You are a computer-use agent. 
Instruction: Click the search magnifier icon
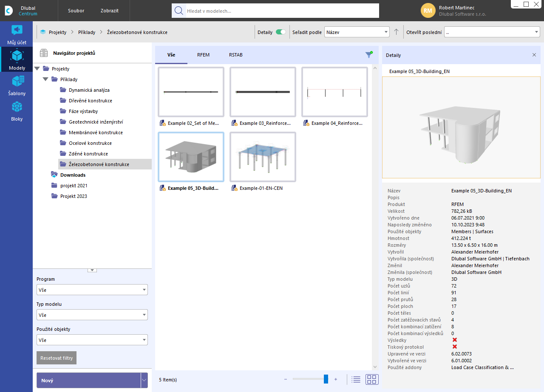point(178,11)
